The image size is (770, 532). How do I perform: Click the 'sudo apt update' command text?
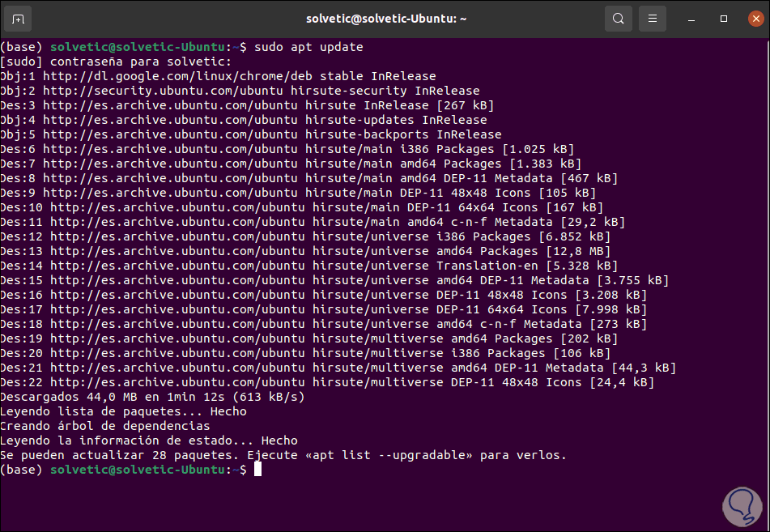(308, 47)
